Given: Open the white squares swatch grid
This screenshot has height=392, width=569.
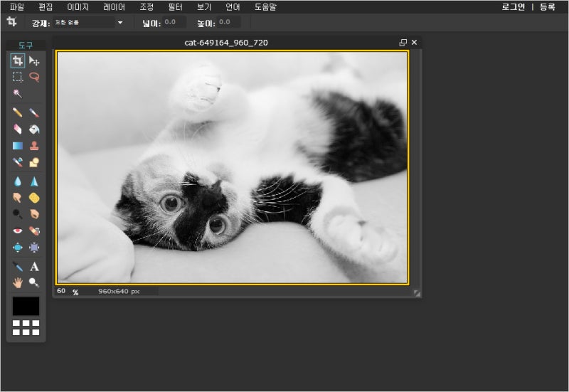Looking at the screenshot, I should (x=26, y=327).
